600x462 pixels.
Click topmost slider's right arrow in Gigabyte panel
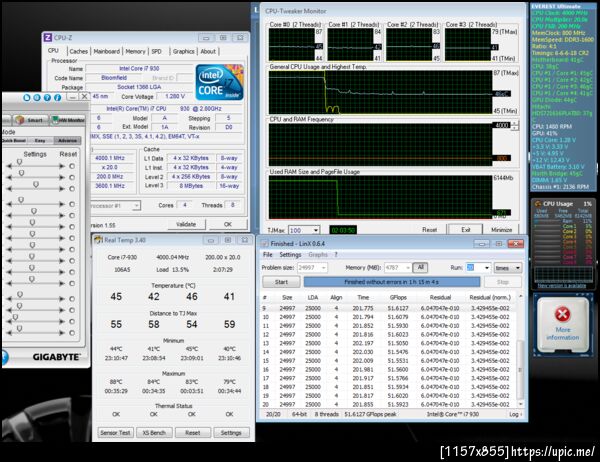pyautogui.click(x=62, y=166)
